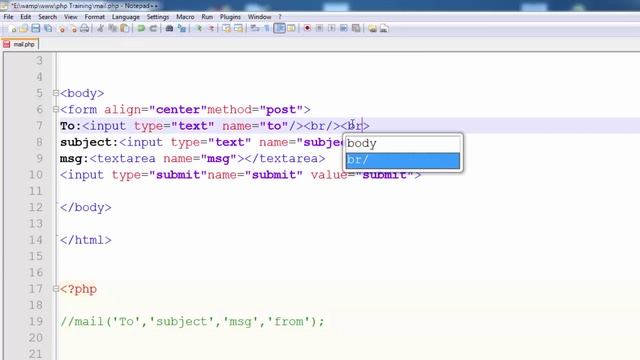Open Find with the binoculars icon
Viewport: 640px width, 360px height.
169,28
